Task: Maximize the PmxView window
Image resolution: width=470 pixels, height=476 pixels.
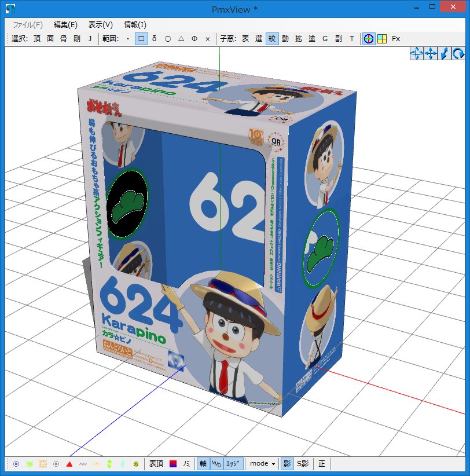Action: (x=432, y=7)
